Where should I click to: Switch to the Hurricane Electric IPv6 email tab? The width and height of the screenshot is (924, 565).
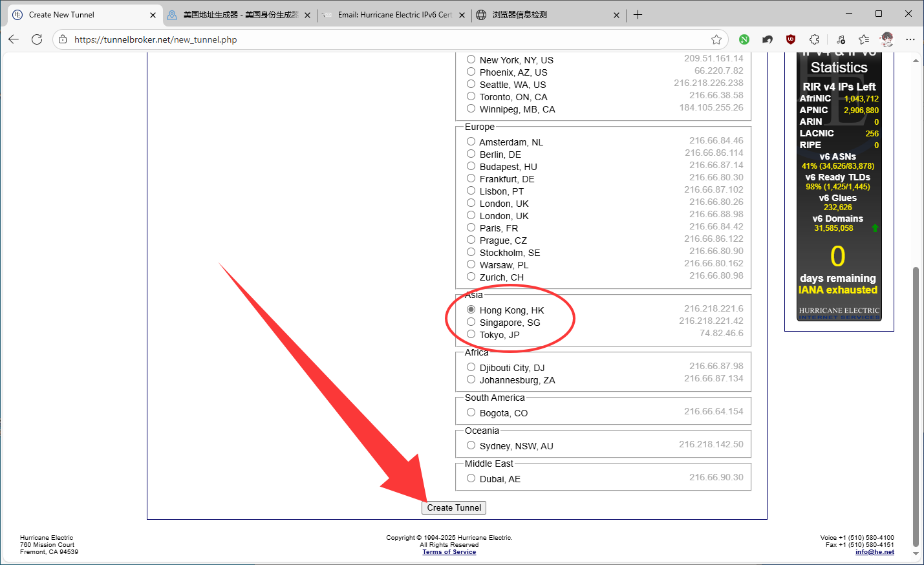[x=394, y=15]
